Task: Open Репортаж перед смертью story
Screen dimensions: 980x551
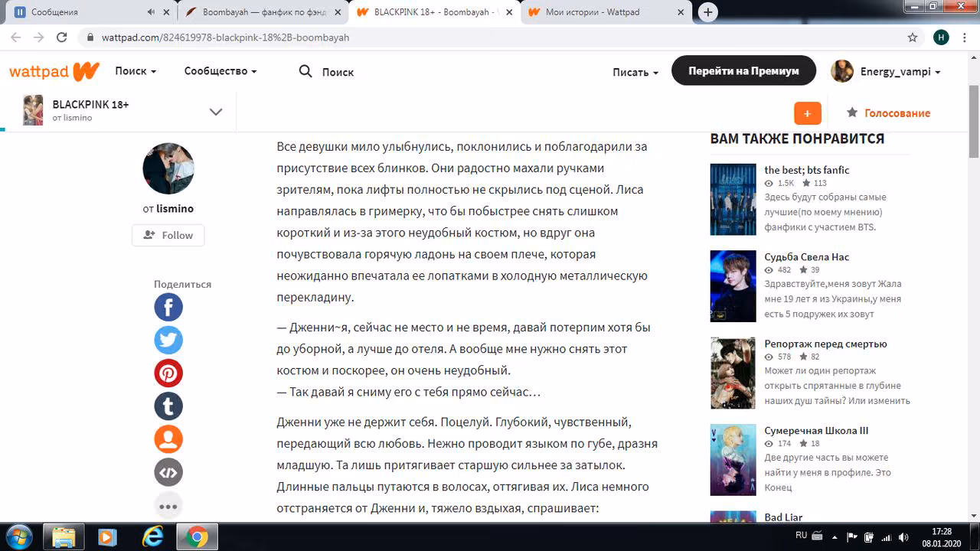Action: (825, 344)
